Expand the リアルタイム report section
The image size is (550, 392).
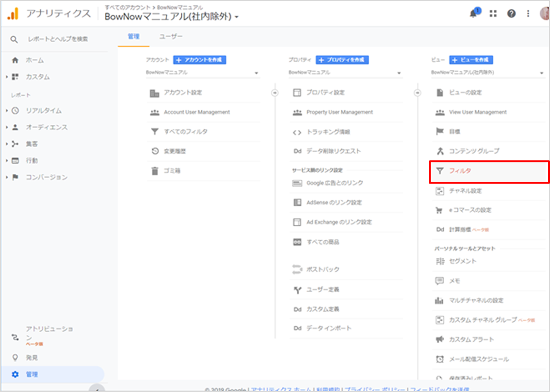pos(7,110)
